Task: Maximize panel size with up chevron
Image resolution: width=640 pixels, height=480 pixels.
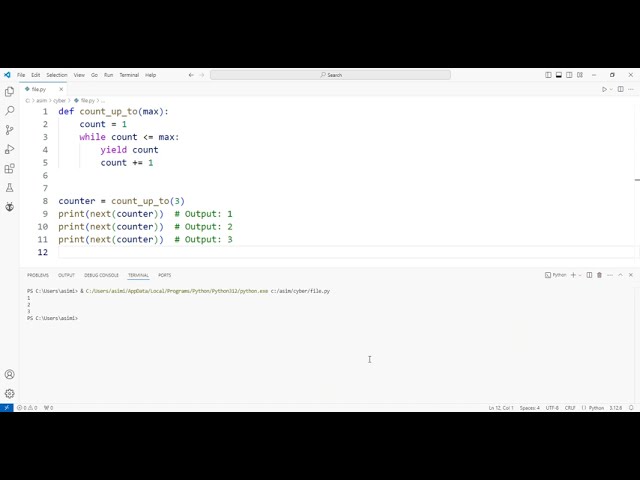Action: click(x=620, y=275)
